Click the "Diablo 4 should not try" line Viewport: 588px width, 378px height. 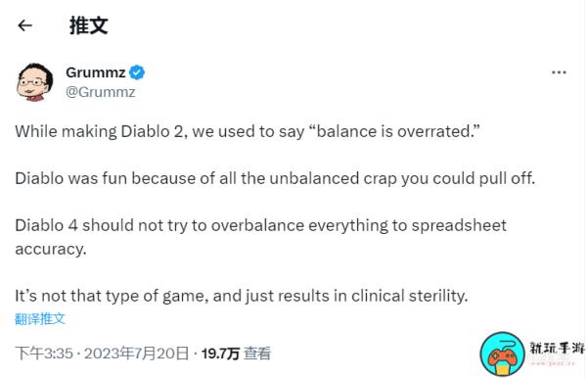(x=261, y=225)
